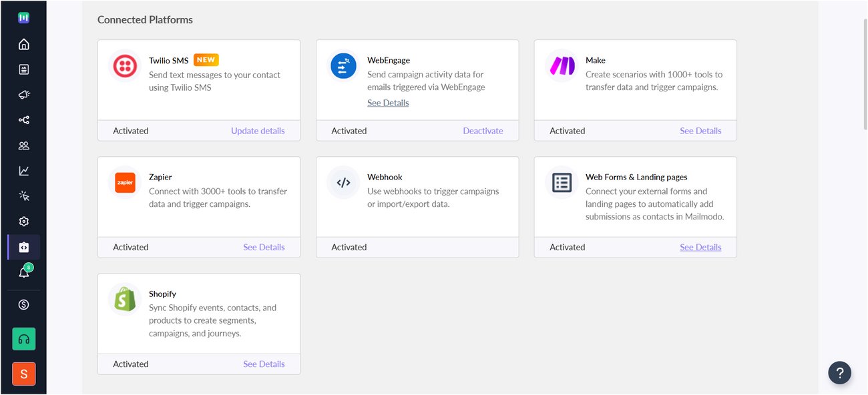Open the Settings gear icon

coord(23,222)
